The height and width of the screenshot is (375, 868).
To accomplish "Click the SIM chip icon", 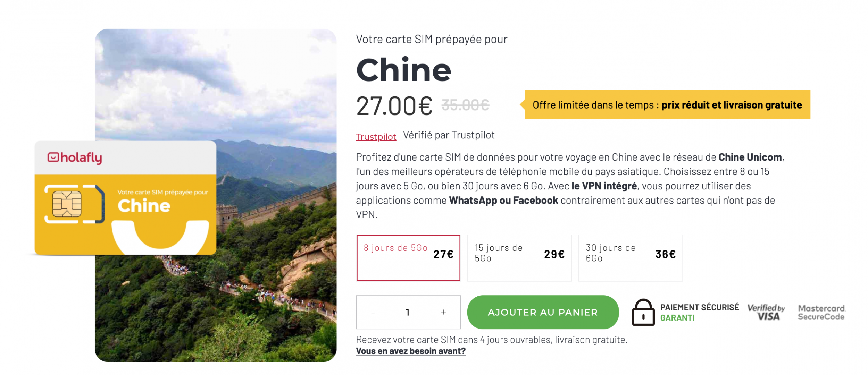I will (67, 204).
